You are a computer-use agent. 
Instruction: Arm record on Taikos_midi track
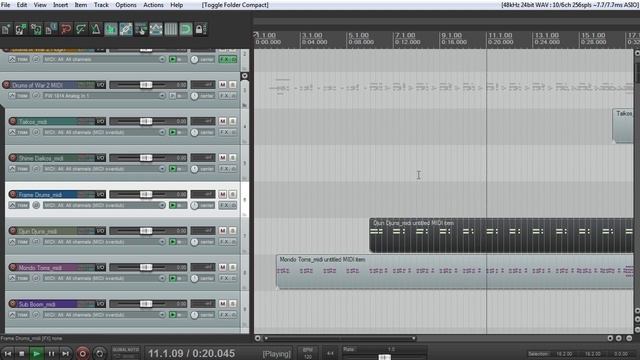pos(13,121)
